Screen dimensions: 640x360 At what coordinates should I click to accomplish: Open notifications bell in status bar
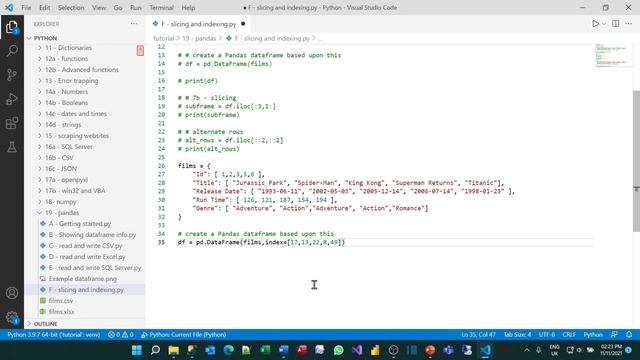(629, 335)
